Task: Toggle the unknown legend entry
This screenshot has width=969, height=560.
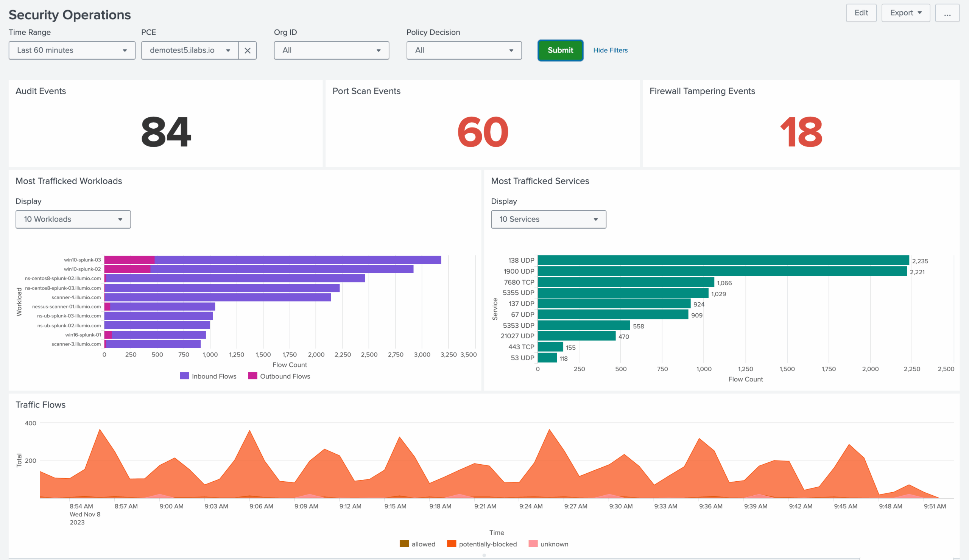Action: [548, 544]
